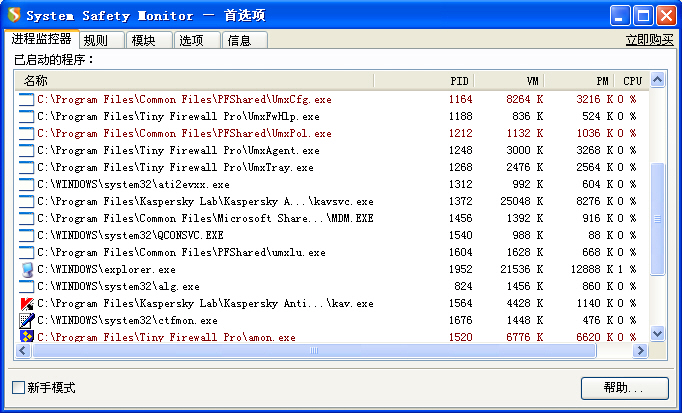Click the kavsvc.exe process icon
The width and height of the screenshot is (682, 413).
[27, 201]
